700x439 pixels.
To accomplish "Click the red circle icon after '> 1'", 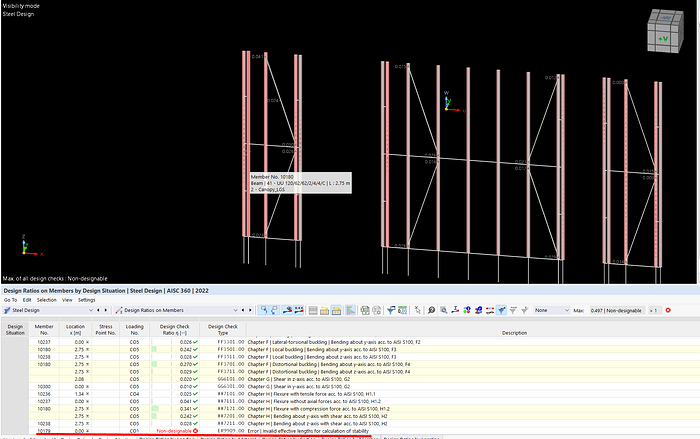I will coord(668,310).
